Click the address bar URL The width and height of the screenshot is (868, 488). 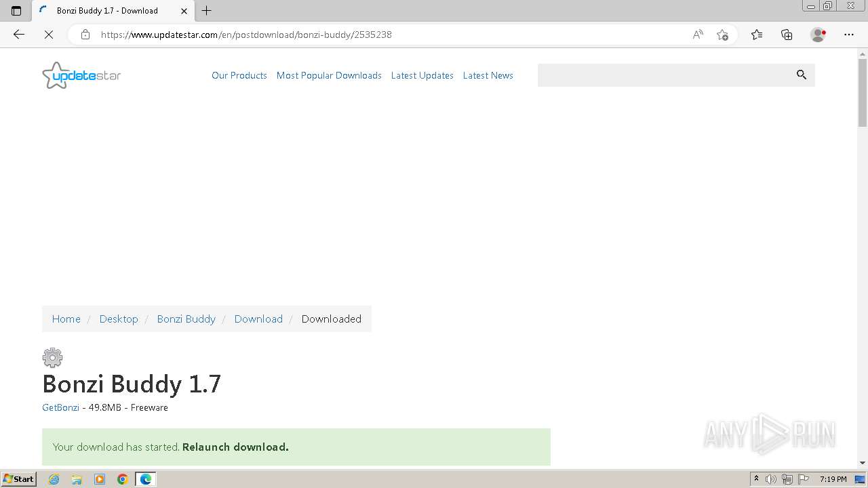tap(246, 35)
